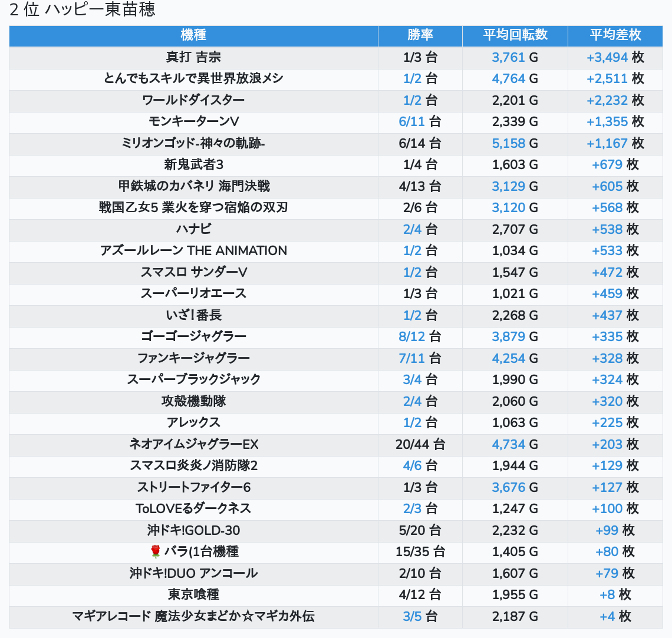Click average spins 4,254 G for ファンキージャグラー
Image resolution: width=672 pixels, height=638 pixels.
coord(515,358)
